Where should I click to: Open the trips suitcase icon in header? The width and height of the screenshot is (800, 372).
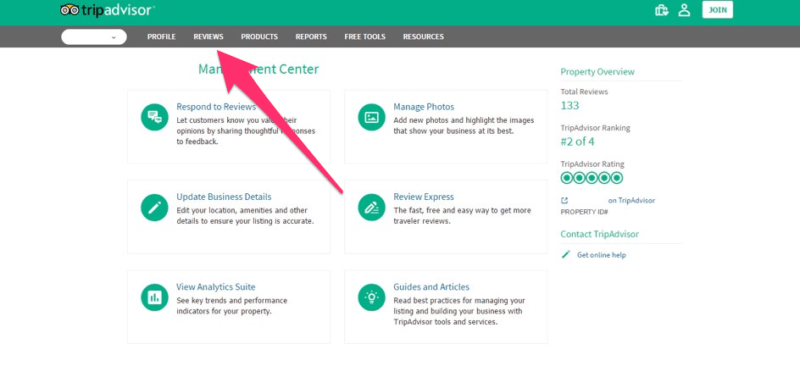click(x=662, y=10)
